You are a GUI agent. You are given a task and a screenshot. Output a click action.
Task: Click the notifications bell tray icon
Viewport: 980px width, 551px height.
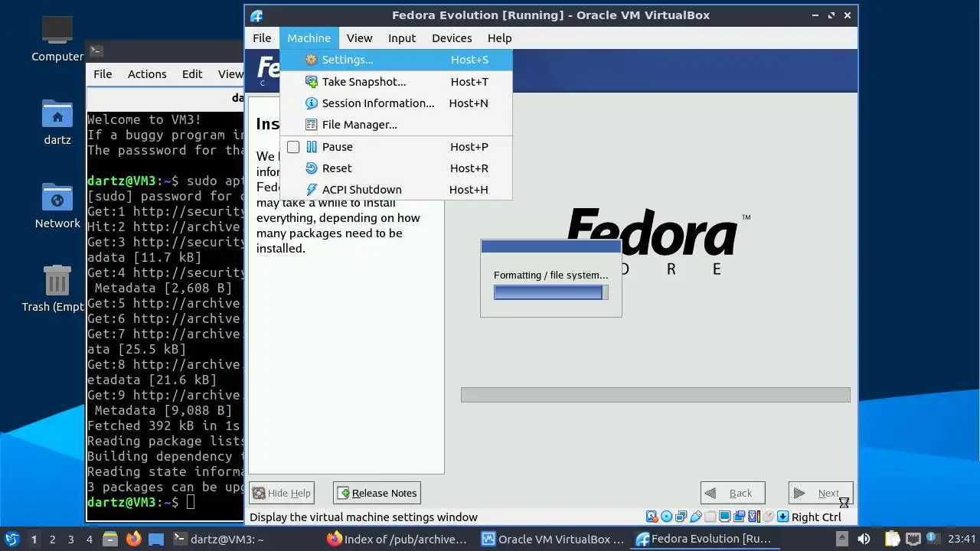[x=935, y=539]
